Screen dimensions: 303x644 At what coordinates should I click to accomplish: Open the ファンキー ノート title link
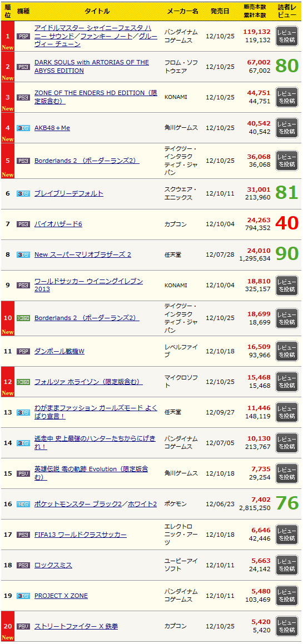(x=107, y=36)
